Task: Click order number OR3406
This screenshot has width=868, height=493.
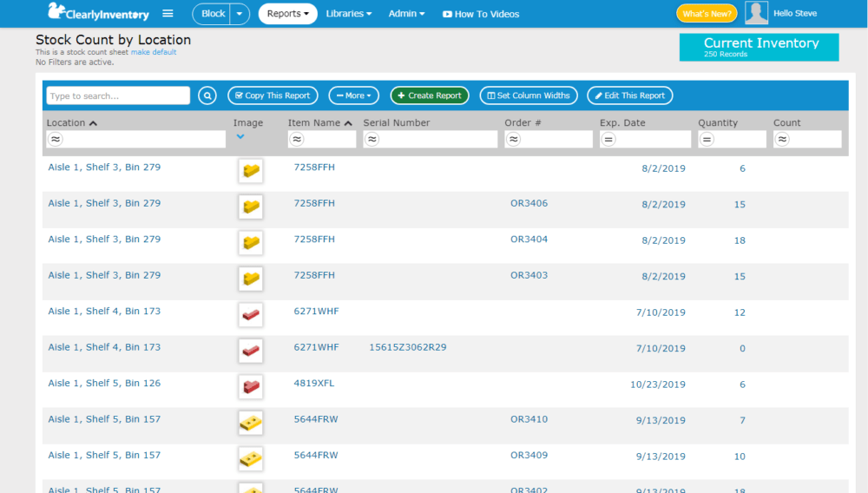Action: 529,203
